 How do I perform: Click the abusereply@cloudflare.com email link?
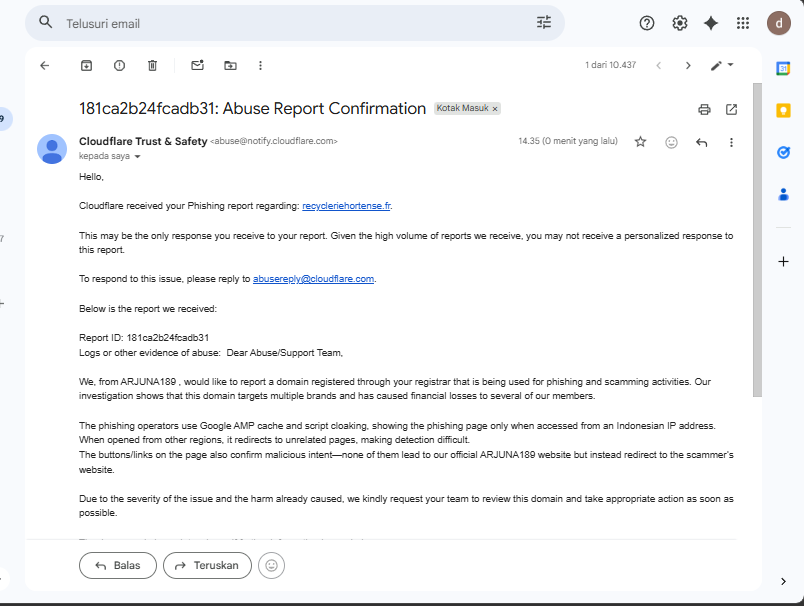pyautogui.click(x=313, y=279)
